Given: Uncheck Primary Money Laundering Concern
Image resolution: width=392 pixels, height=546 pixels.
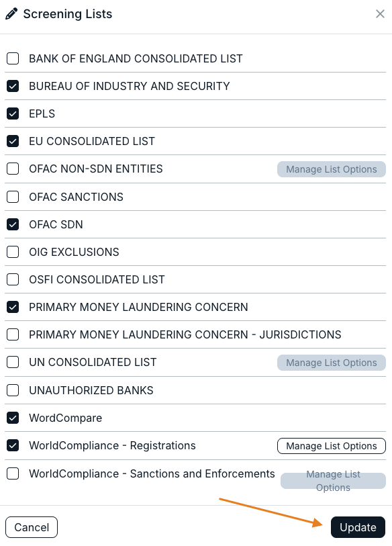Looking at the screenshot, I should tap(13, 307).
